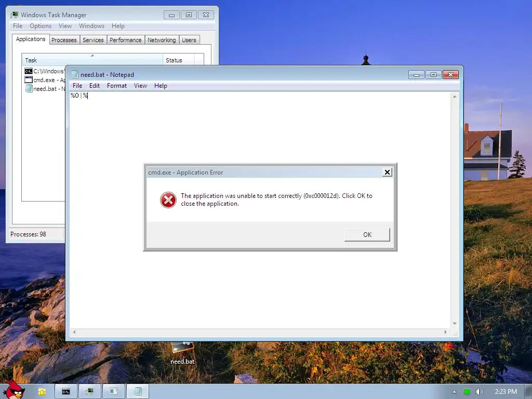Viewport: 532px width, 399px height.
Task: Minimize the Windows Task Manager window
Action: (x=171, y=15)
